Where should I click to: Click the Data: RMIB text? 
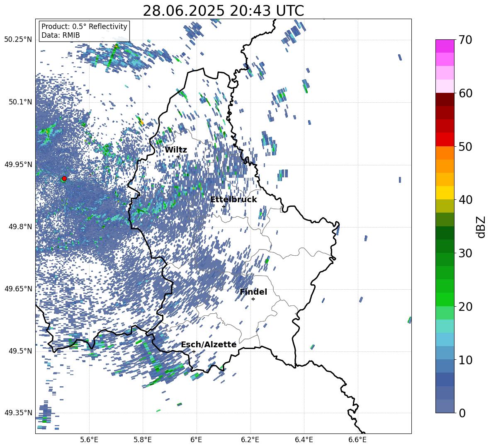(61, 35)
